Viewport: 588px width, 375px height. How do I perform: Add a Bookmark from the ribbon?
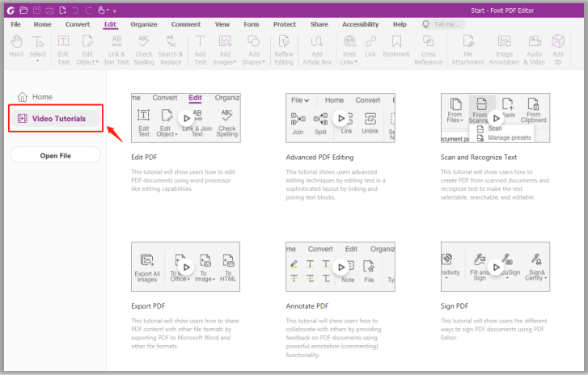pos(396,46)
